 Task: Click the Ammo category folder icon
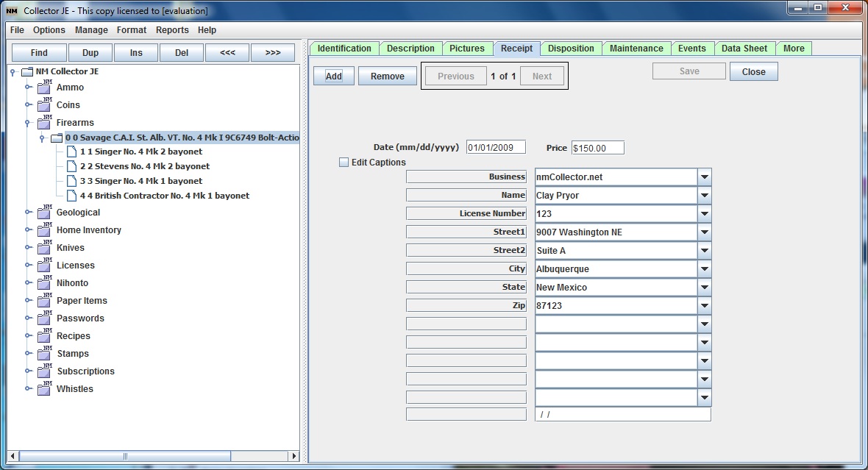(44, 88)
